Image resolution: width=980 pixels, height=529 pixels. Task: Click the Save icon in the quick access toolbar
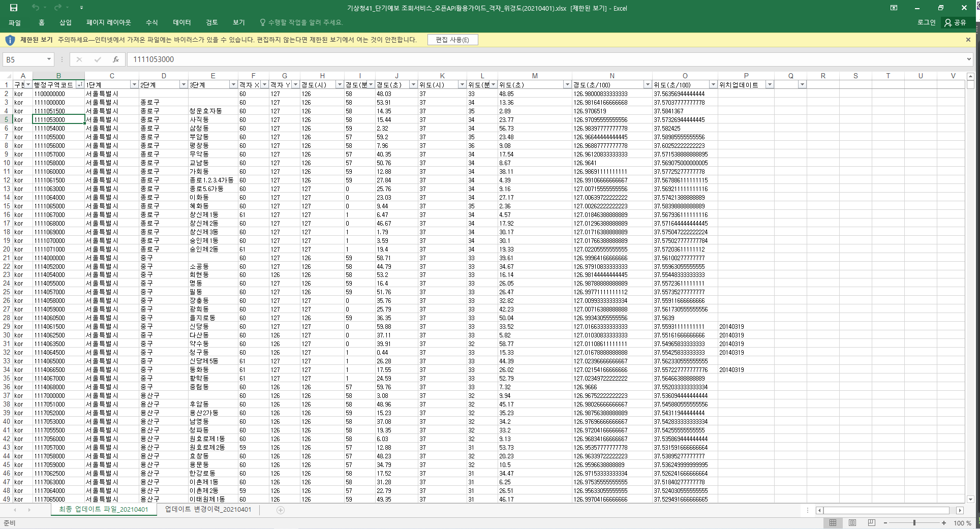pos(14,8)
